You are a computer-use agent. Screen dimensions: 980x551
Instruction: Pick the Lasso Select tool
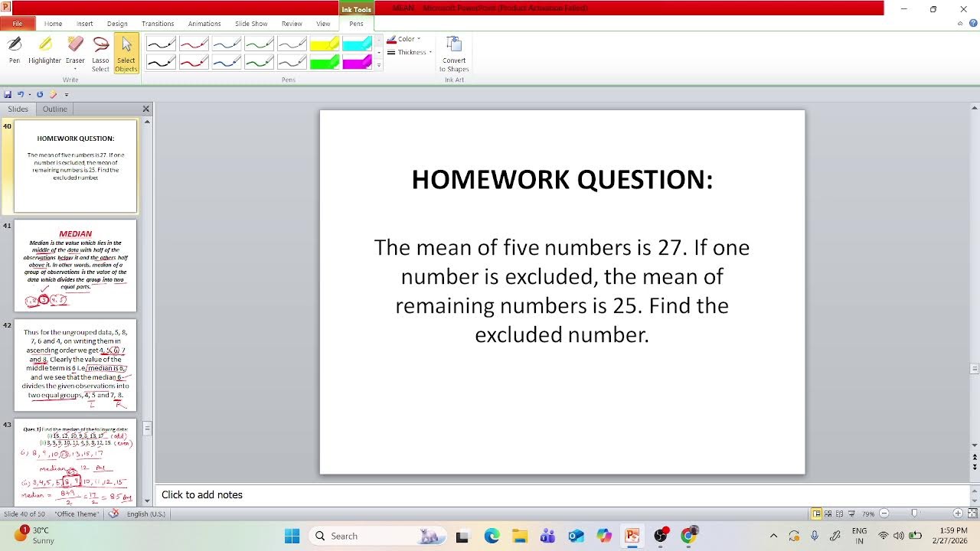pyautogui.click(x=100, y=54)
